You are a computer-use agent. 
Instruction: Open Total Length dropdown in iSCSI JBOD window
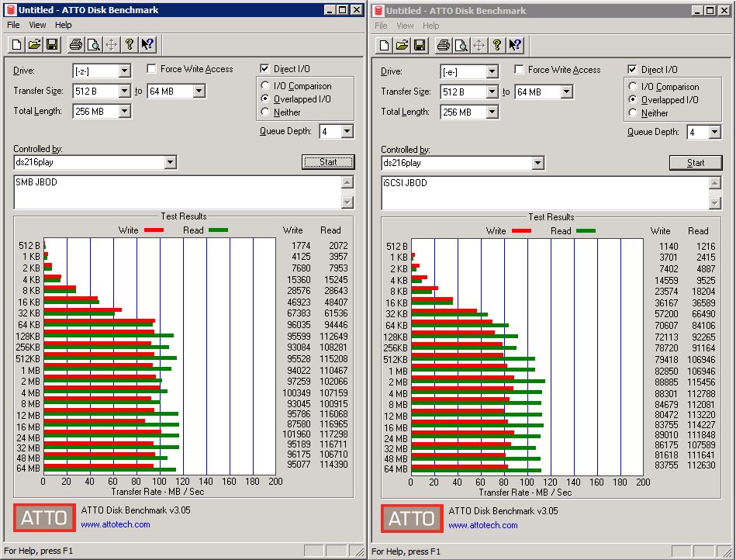[x=492, y=112]
